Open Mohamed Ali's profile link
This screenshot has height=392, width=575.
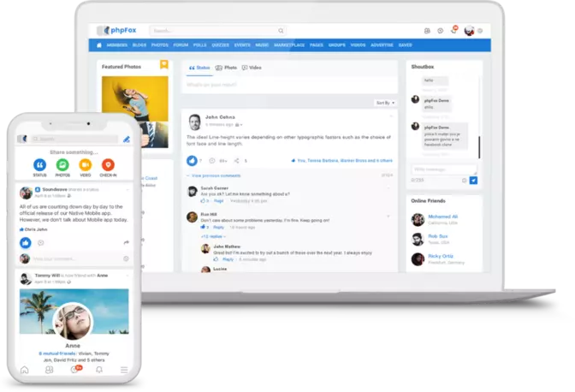443,217
